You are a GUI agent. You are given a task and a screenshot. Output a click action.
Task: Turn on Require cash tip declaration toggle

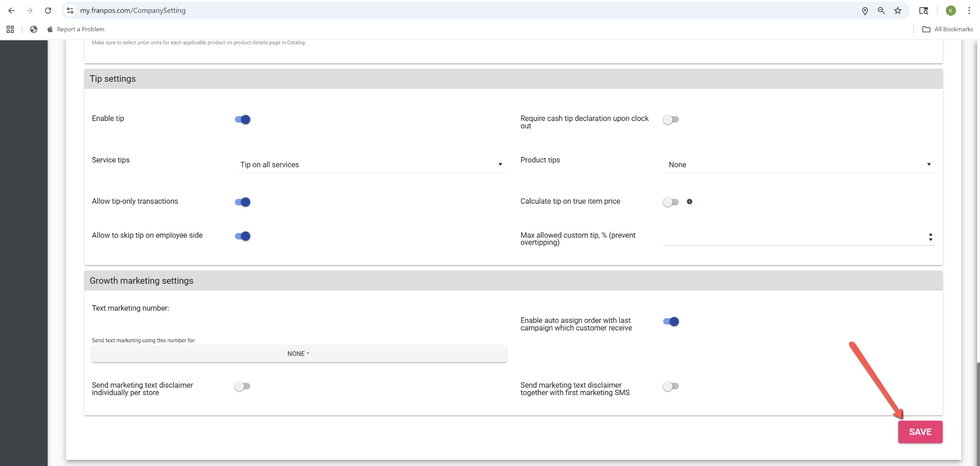point(671,120)
